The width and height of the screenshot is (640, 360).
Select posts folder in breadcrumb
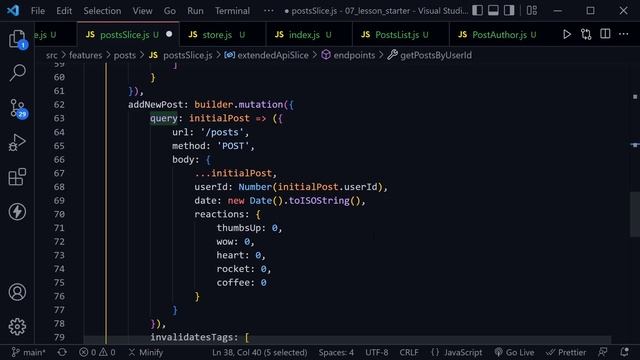(x=124, y=55)
